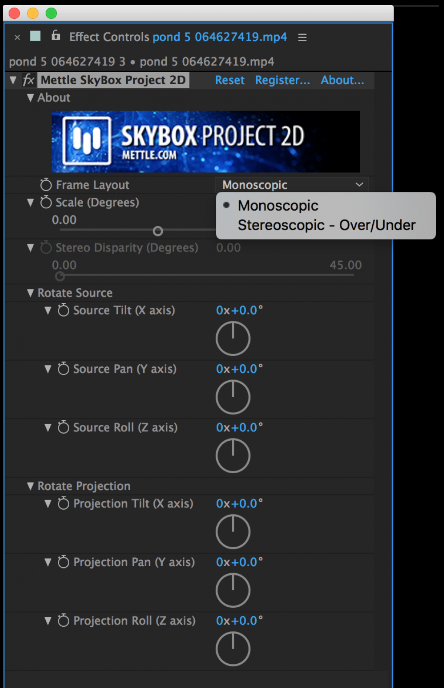
Task: Select the Monoscopic radio option
Action: tap(278, 205)
